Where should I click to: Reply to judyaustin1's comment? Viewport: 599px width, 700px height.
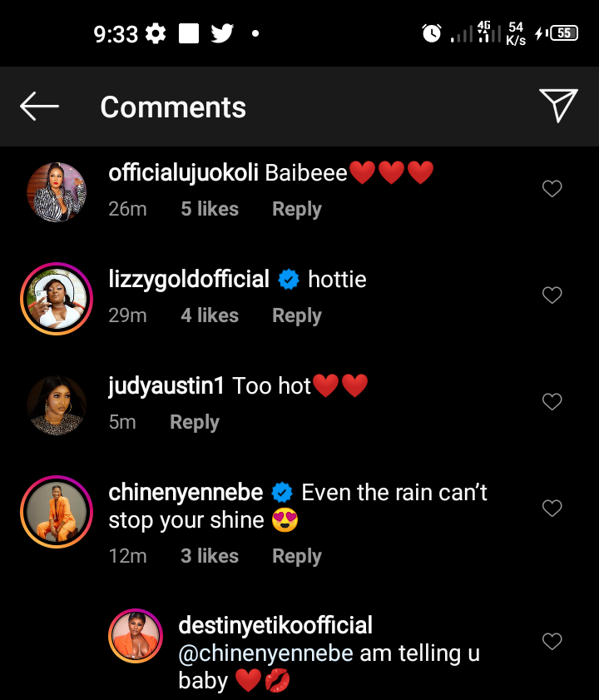194,422
